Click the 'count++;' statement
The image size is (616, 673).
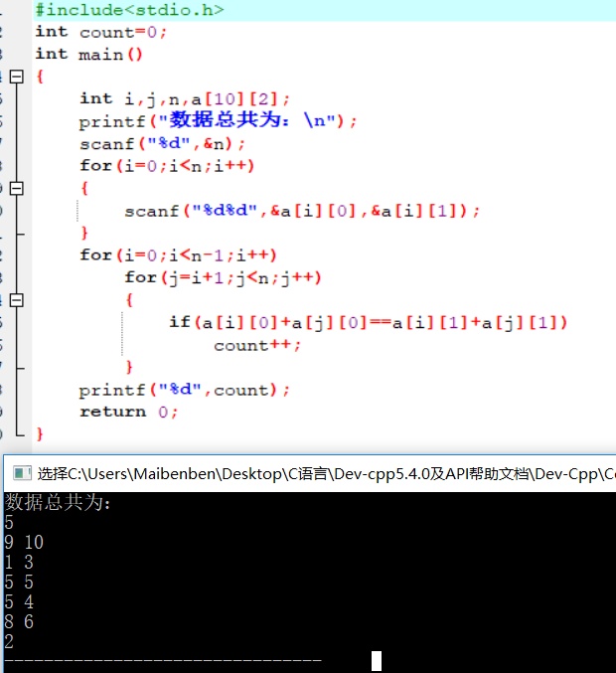coord(256,345)
